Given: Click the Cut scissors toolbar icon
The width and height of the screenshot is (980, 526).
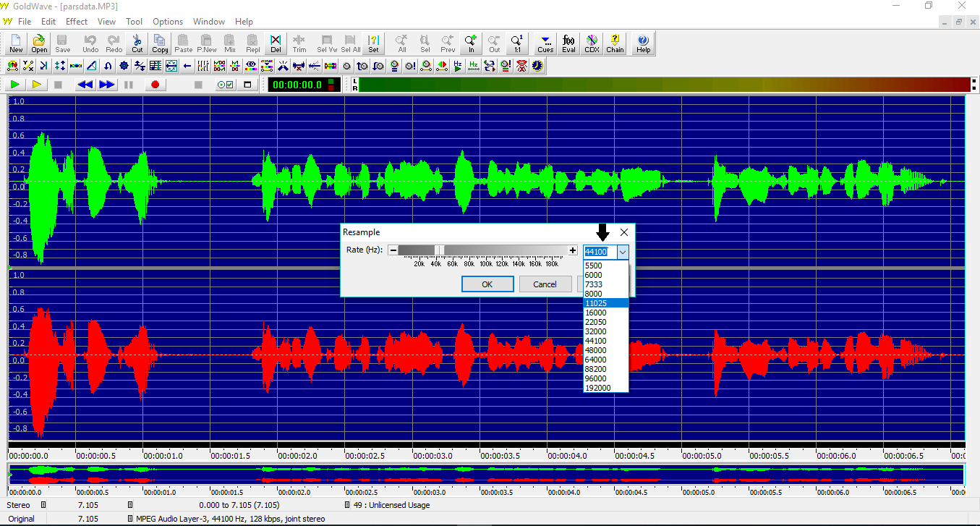Looking at the screenshot, I should coord(137,43).
